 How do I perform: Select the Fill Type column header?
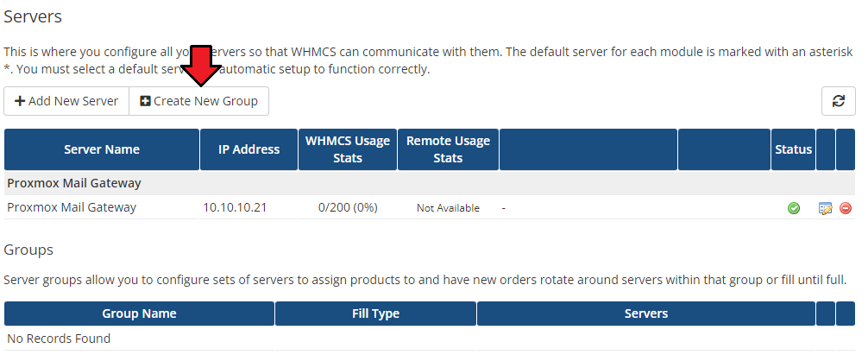pos(375,313)
